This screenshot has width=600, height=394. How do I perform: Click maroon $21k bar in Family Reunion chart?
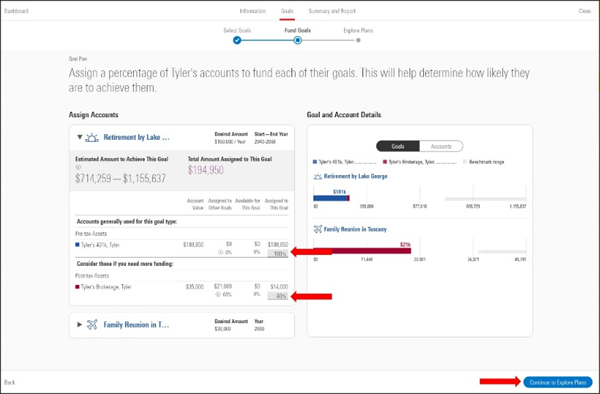tap(362, 251)
